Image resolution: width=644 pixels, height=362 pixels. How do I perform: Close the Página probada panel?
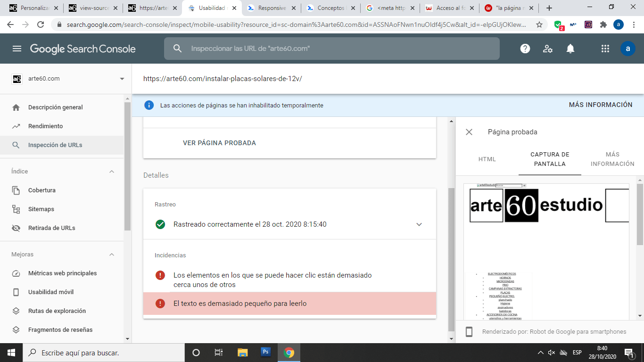[x=469, y=132]
